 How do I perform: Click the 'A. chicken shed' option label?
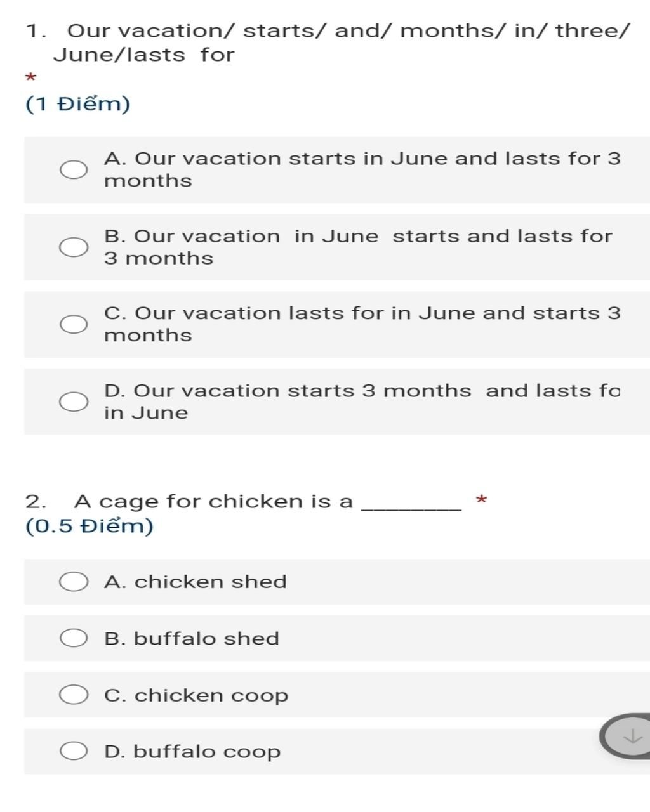[196, 582]
